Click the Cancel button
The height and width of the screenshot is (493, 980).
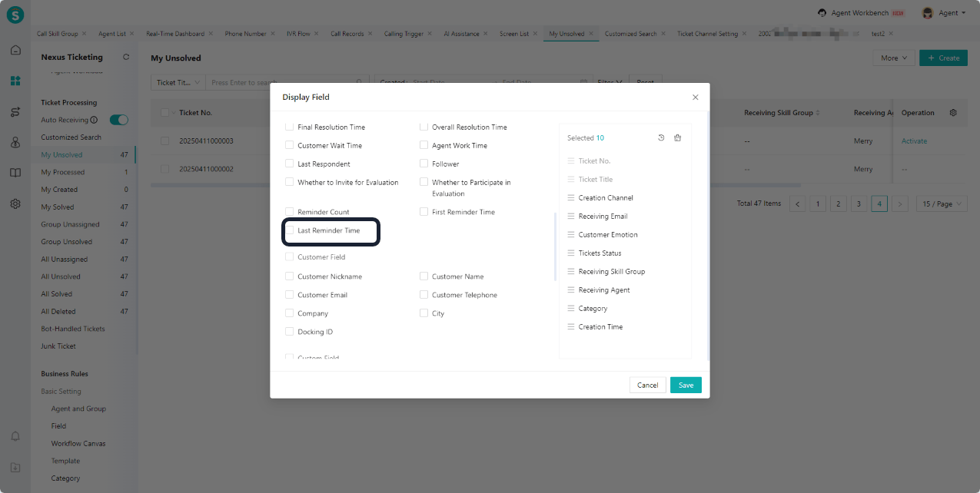[648, 385]
